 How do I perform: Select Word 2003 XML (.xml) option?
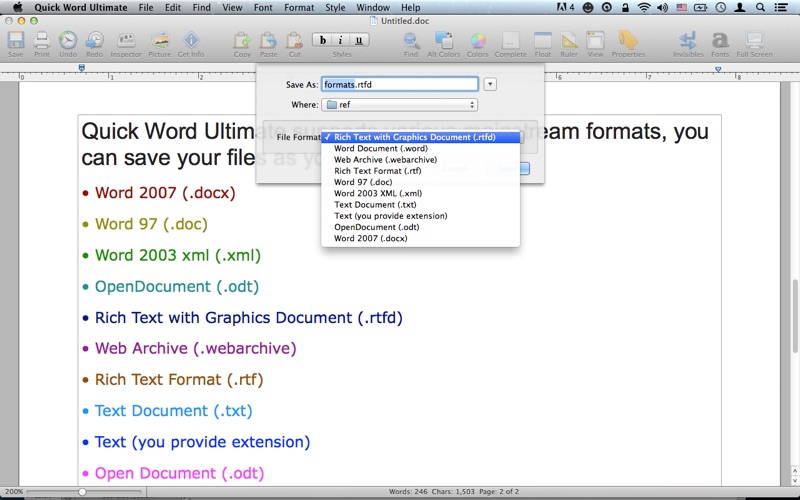pyautogui.click(x=420, y=193)
